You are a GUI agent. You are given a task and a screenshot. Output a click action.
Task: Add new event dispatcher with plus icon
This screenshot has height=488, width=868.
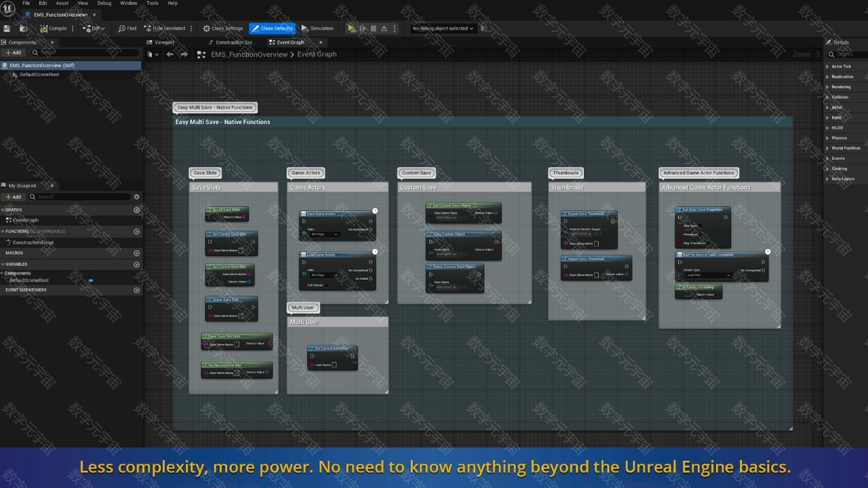click(136, 290)
